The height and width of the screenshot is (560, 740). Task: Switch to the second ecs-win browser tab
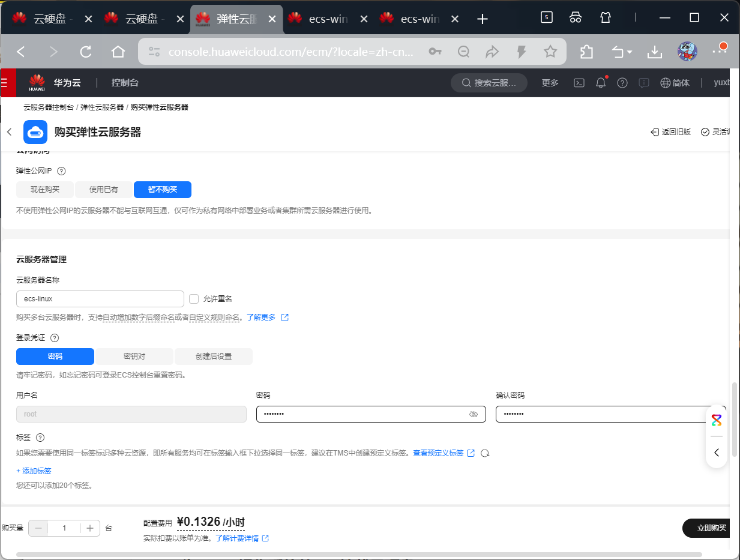point(420,19)
